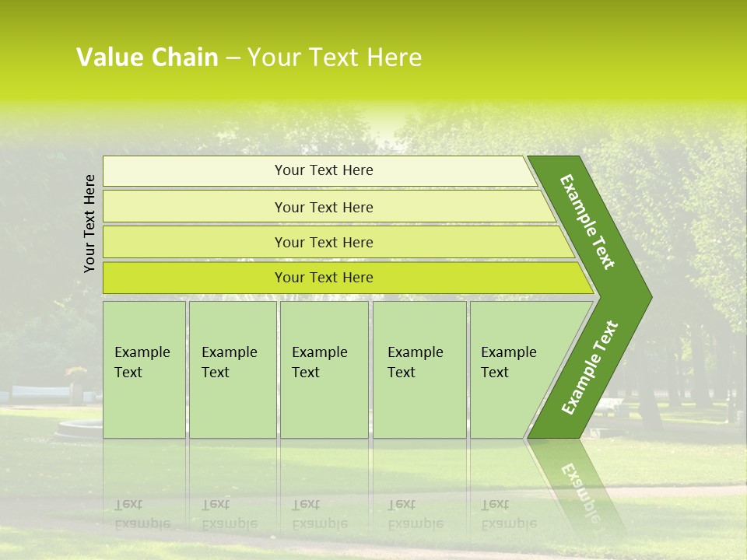Screen dimensions: 747x560
Task: Click the reflected text under the fifth box
Action: coord(508,514)
